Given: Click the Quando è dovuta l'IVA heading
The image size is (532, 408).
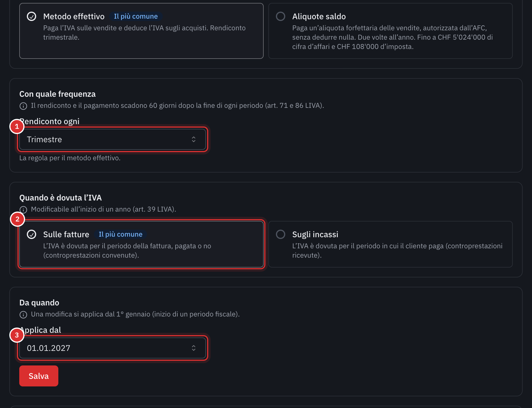Looking at the screenshot, I should pos(60,198).
